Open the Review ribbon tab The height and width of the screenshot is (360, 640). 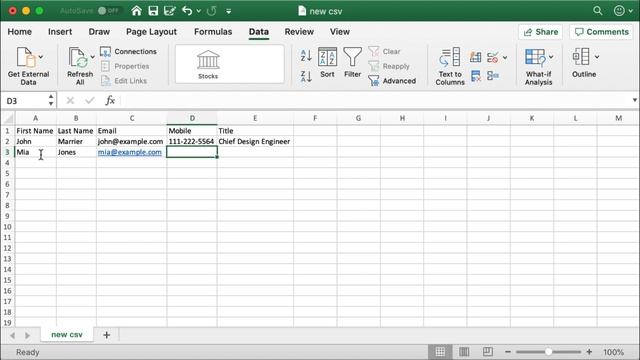(299, 31)
